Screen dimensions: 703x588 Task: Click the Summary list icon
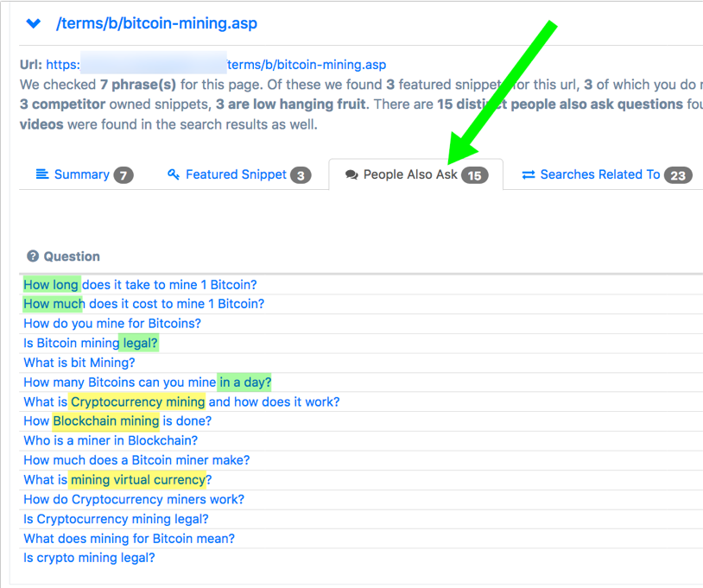click(41, 175)
